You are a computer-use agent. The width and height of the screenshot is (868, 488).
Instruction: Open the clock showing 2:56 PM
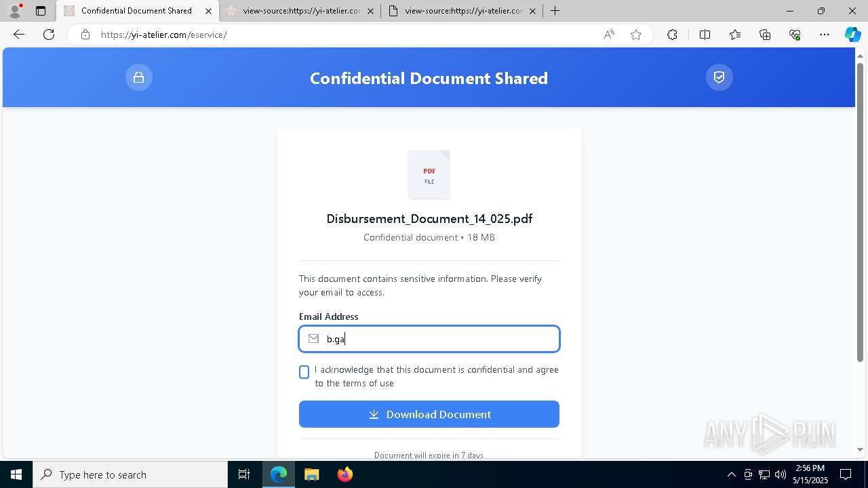click(810, 474)
